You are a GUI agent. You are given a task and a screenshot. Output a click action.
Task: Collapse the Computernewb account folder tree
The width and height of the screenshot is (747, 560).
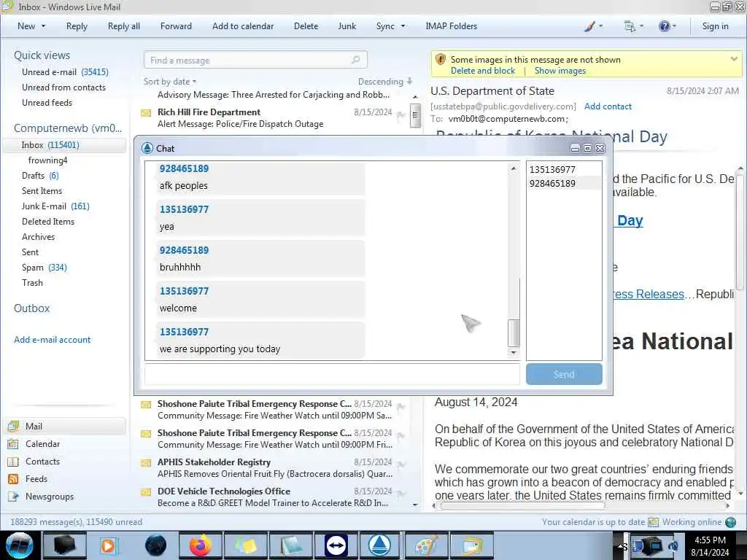(x=68, y=128)
